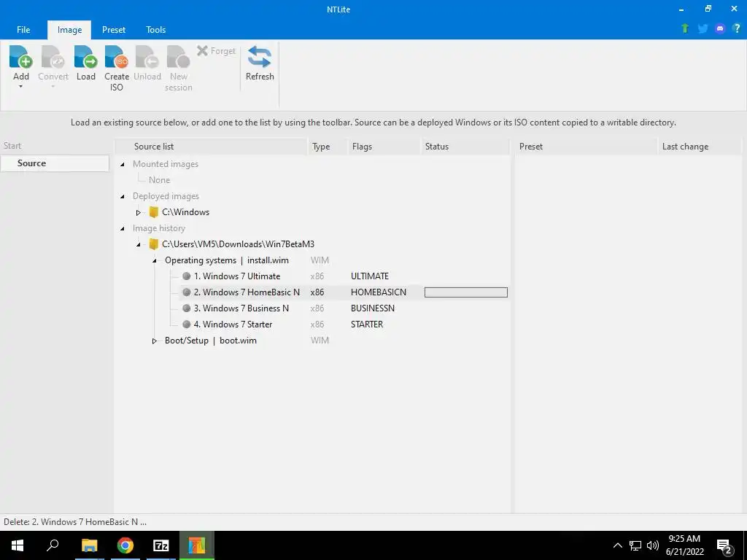747x560 pixels.
Task: Open the File menu
Action: point(23,29)
